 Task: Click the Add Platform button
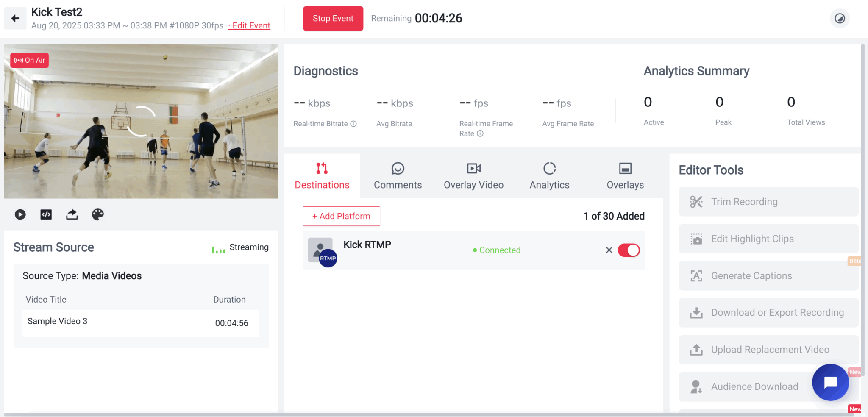click(x=341, y=216)
